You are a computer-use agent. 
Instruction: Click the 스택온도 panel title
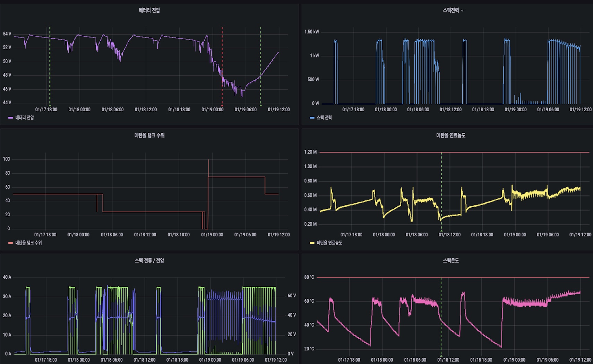point(451,261)
